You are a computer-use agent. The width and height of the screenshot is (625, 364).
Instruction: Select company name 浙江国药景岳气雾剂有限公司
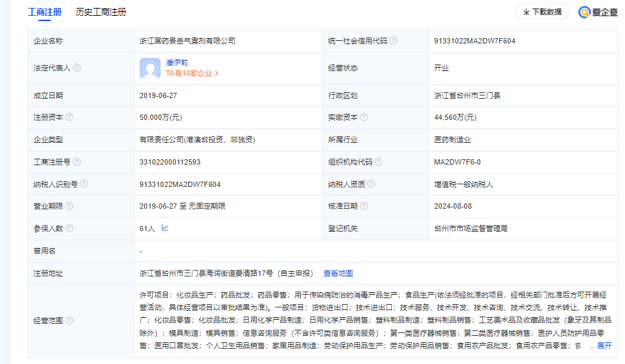point(187,41)
